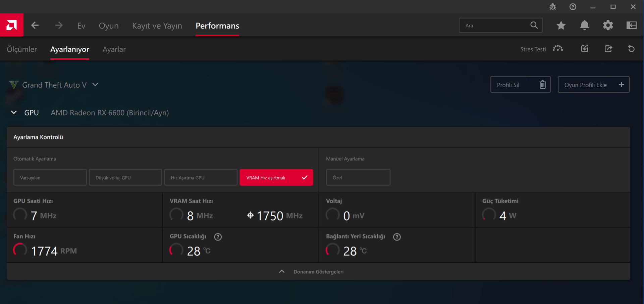Viewport: 644px width, 304px height.
Task: Select Hız Aşırtma GPU tuning option
Action: pyautogui.click(x=201, y=177)
